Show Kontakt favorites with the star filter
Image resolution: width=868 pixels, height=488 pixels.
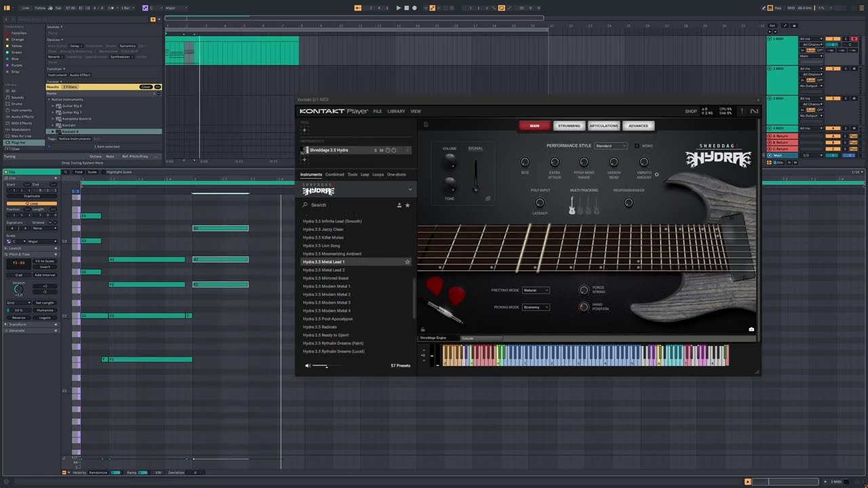(x=408, y=205)
